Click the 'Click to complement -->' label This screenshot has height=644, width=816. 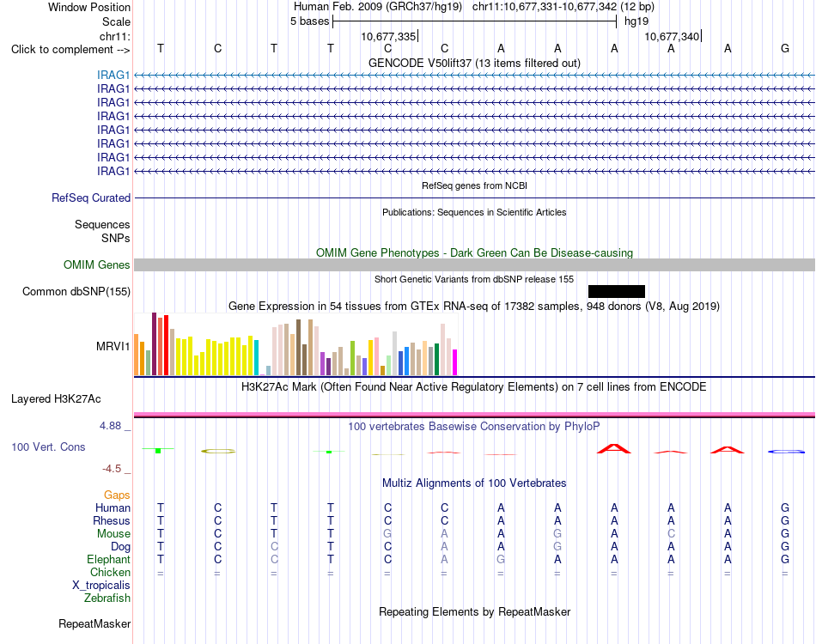[70, 50]
